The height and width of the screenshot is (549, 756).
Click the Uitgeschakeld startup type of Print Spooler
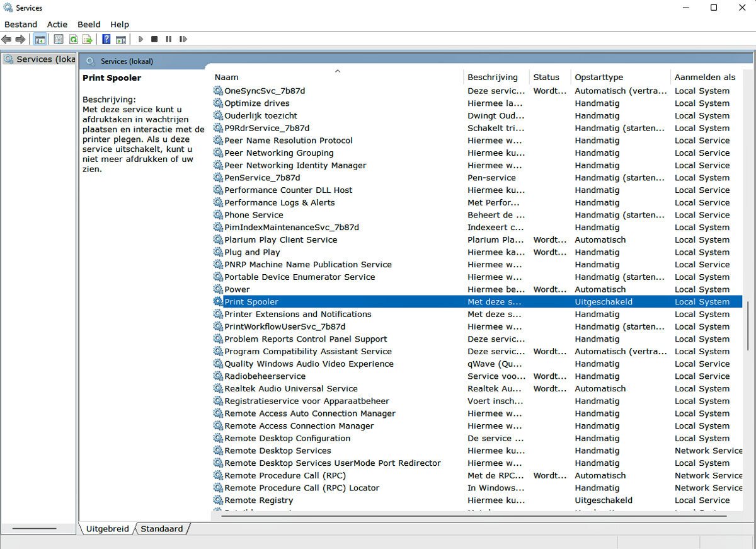[x=604, y=302]
